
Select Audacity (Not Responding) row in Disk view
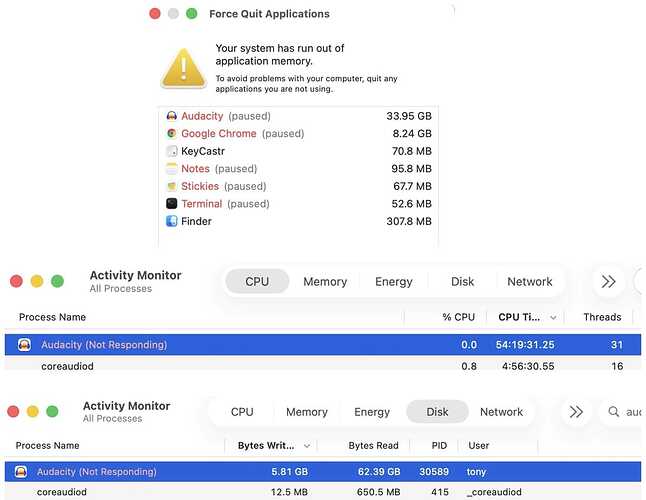tap(323, 471)
